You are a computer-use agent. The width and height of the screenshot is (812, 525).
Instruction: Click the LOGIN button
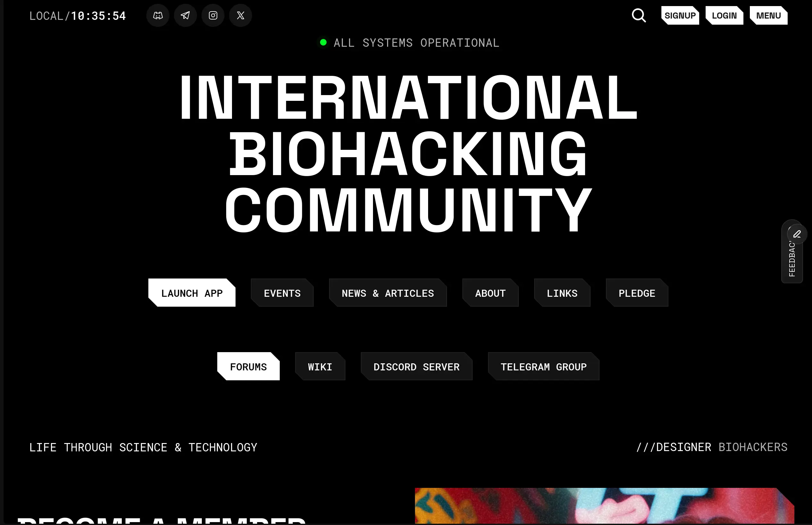click(724, 15)
